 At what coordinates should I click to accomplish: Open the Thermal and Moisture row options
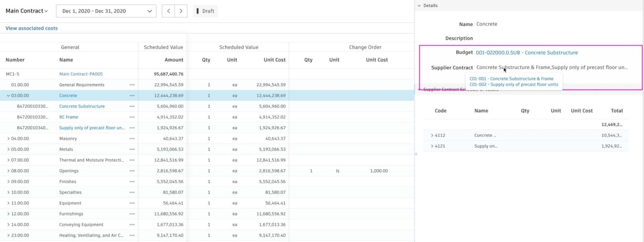pos(132,160)
